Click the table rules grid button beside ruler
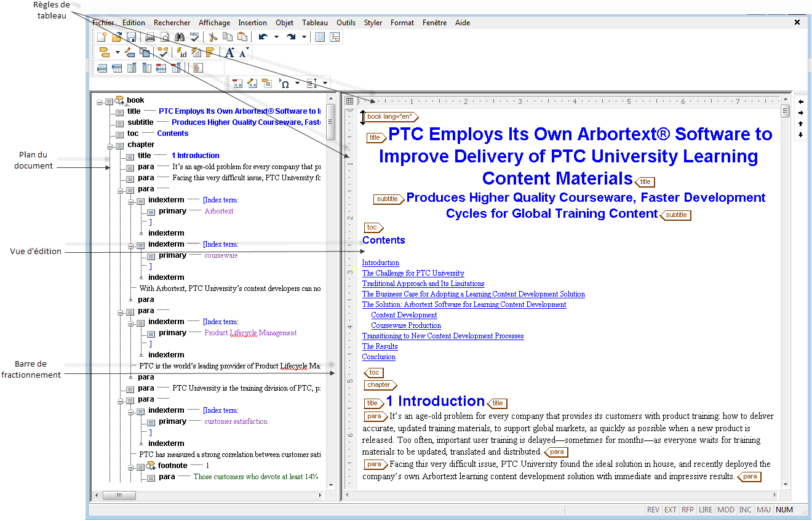The width and height of the screenshot is (812, 521). [x=349, y=101]
